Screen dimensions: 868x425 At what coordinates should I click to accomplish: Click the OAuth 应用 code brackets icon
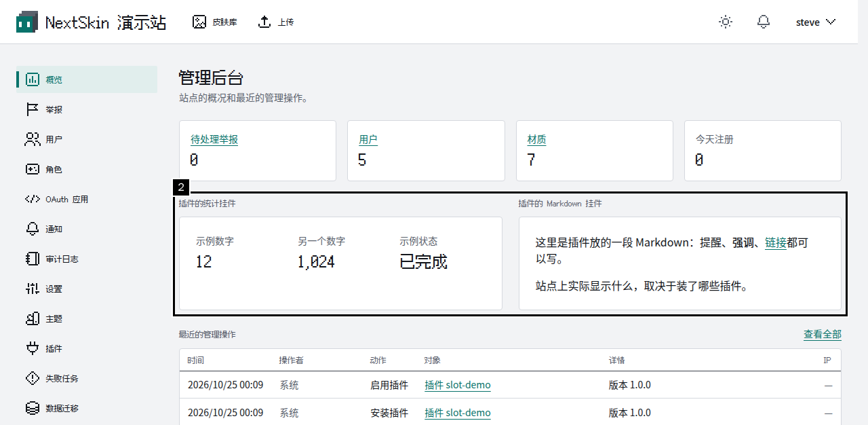[x=33, y=199]
